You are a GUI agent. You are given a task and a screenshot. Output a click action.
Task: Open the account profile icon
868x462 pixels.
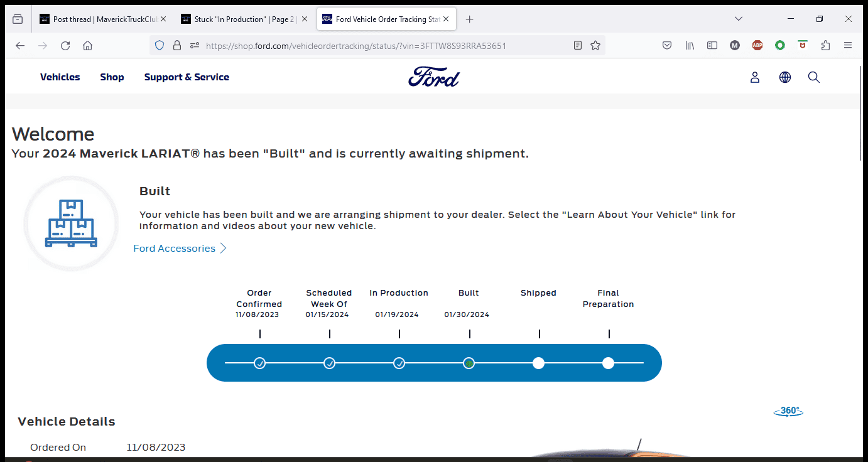coord(755,77)
